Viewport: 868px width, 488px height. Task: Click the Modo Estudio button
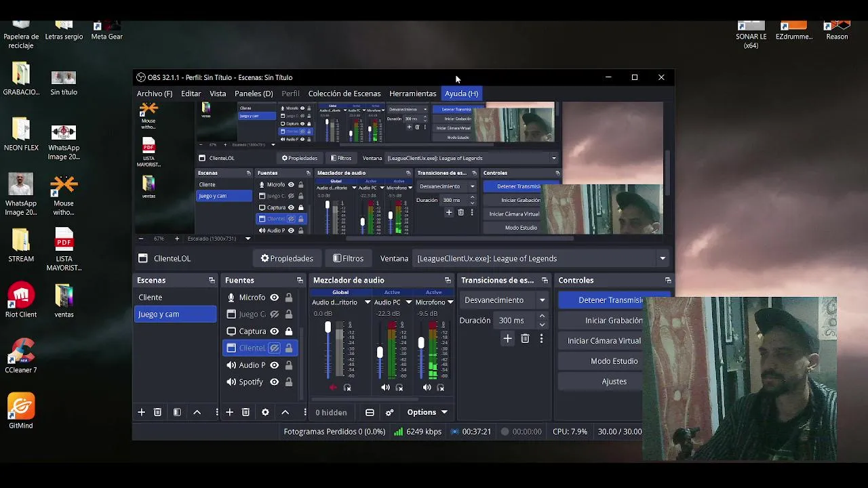point(601,361)
